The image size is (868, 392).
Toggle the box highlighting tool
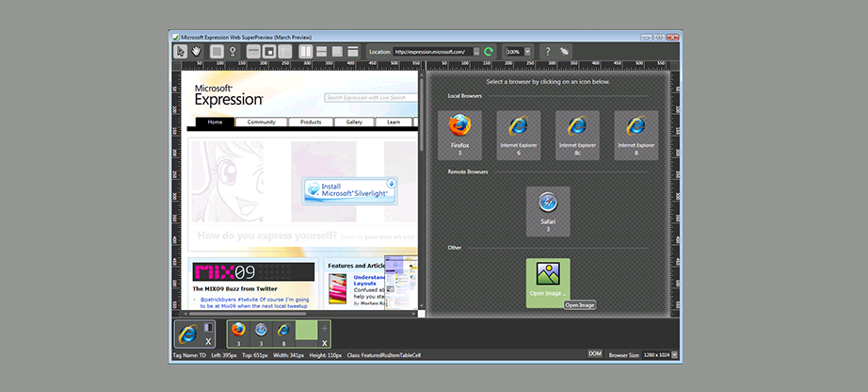click(217, 52)
